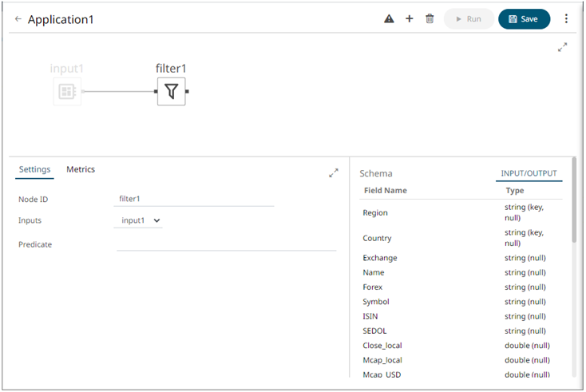Expand the canvas with diagonal arrows icon
Image resolution: width=586 pixels, height=392 pixels.
pyautogui.click(x=562, y=48)
